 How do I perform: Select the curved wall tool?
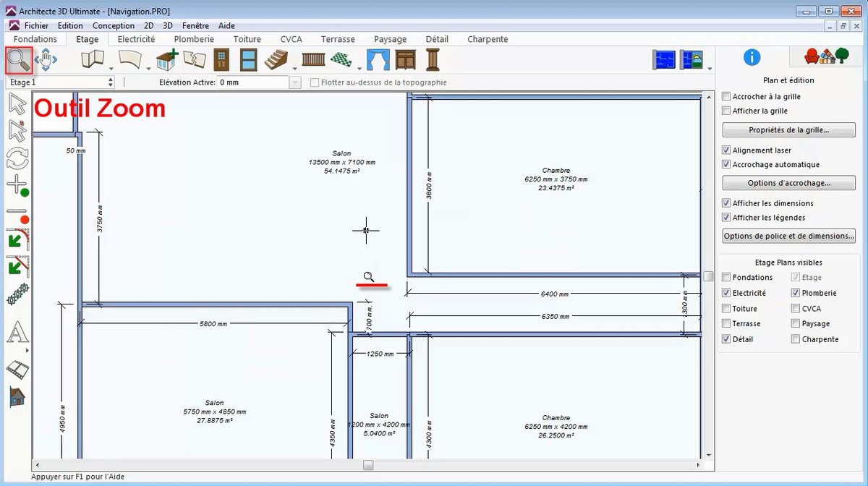(x=129, y=59)
